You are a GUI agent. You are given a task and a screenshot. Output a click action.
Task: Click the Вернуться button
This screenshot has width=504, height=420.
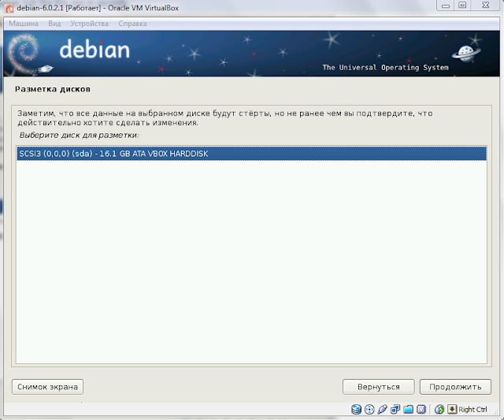click(x=379, y=387)
